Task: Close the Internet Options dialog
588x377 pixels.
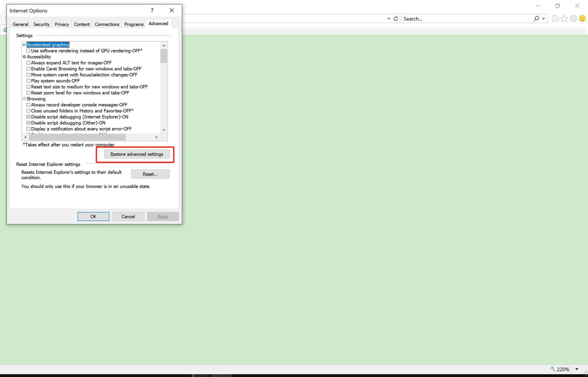Action: point(172,10)
